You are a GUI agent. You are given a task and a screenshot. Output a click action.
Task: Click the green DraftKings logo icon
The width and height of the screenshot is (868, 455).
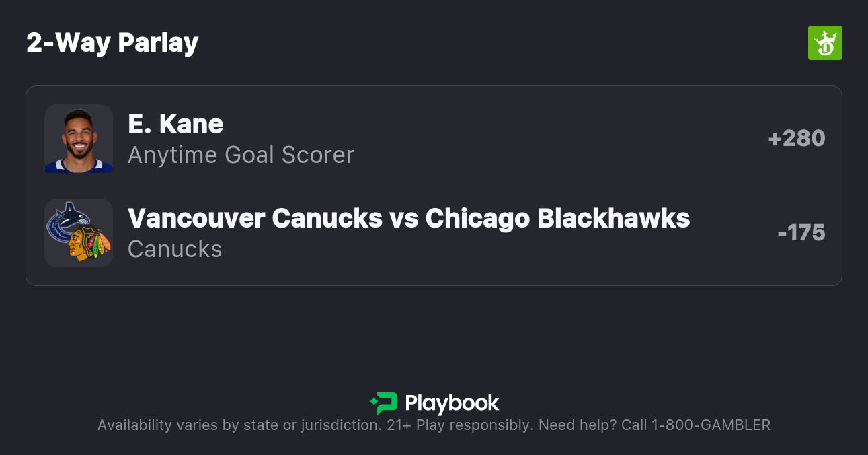[x=825, y=43]
